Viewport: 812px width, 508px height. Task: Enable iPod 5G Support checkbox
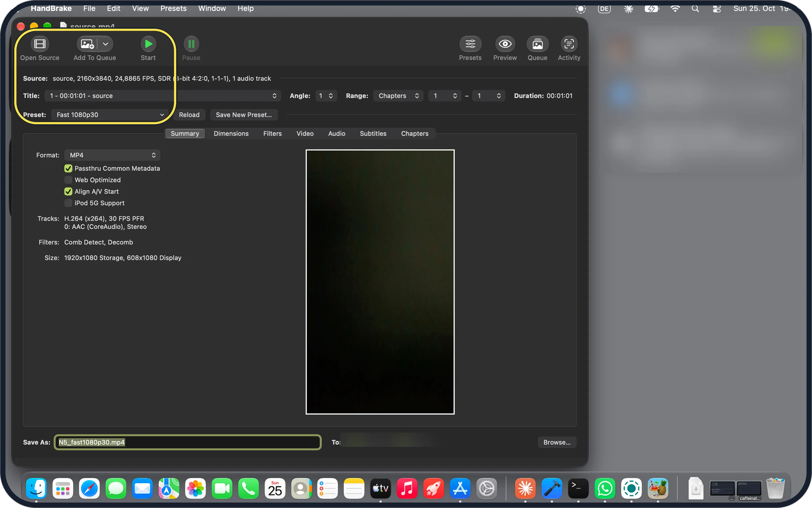coord(68,203)
